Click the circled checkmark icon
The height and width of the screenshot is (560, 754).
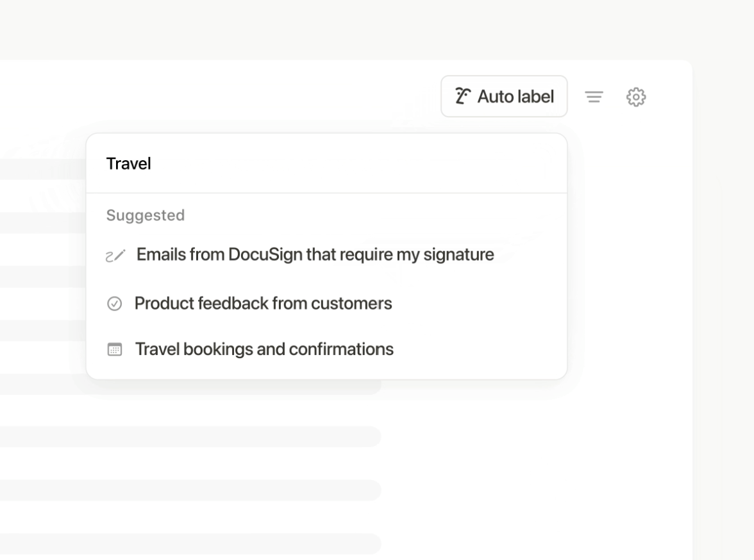click(x=114, y=304)
